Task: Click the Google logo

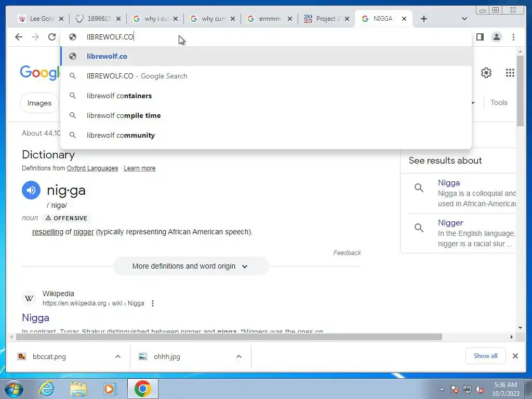Action: (40, 73)
